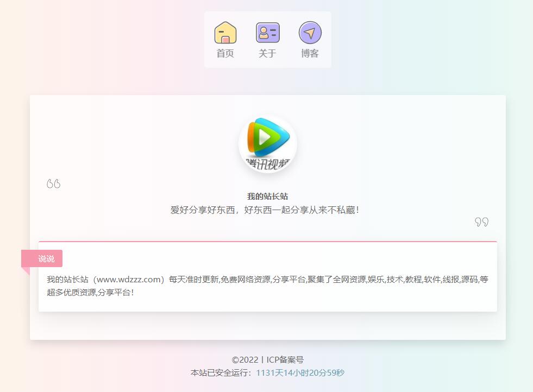Click the paper plane blog icon

point(310,33)
